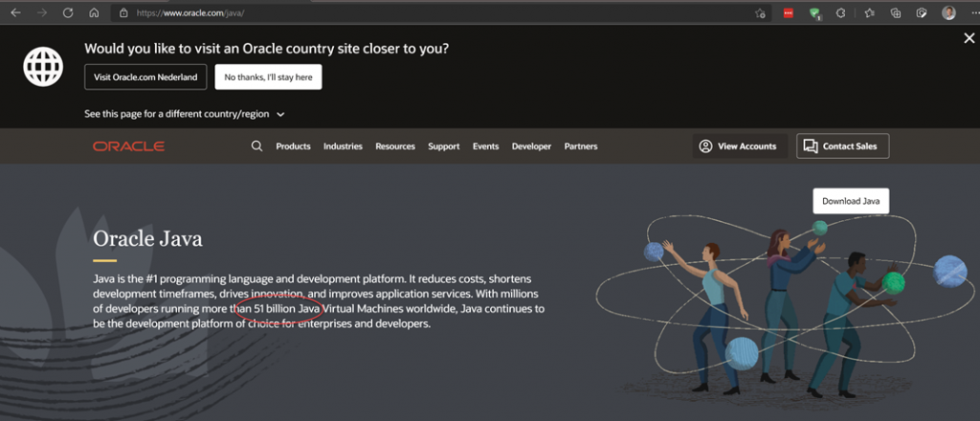Go back with the browser back arrow
This screenshot has width=980, height=421.
[x=15, y=12]
